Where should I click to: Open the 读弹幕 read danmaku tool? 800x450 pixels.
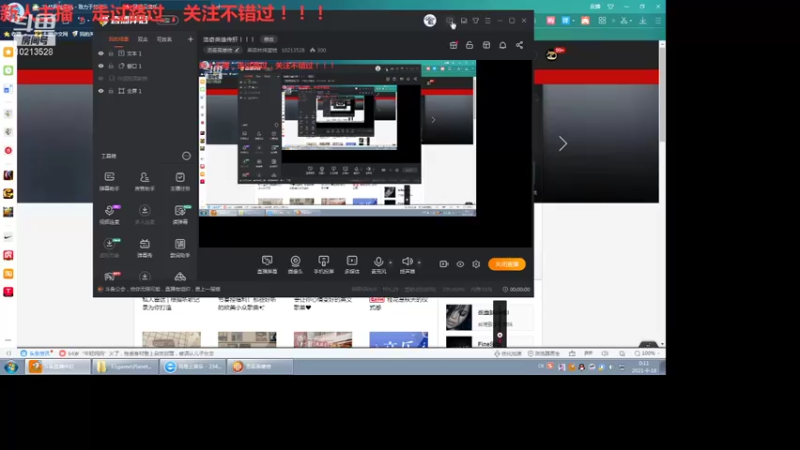(180, 215)
